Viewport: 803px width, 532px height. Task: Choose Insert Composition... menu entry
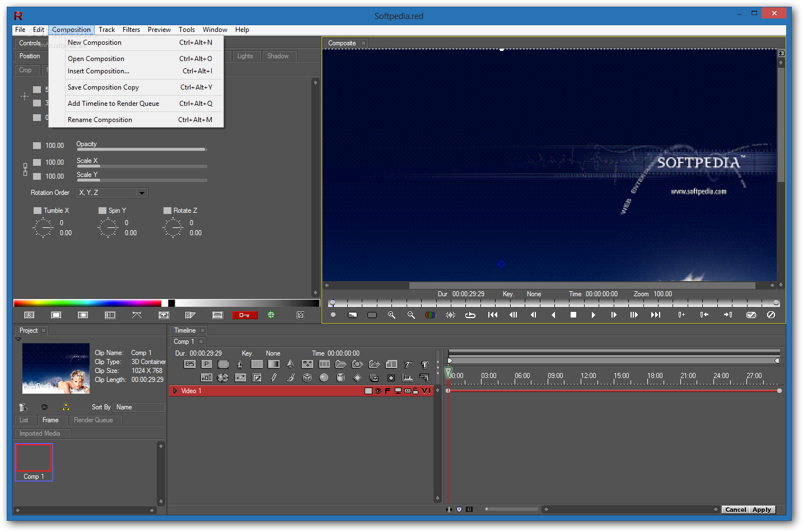tap(137, 71)
